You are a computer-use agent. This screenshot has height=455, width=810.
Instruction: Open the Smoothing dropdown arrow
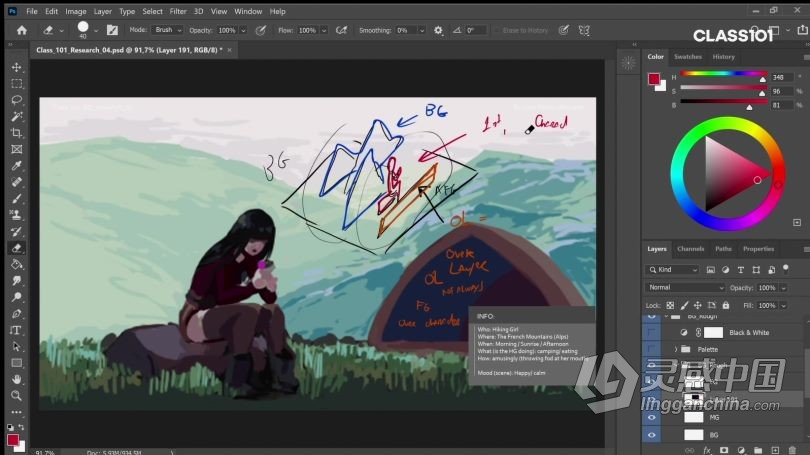(422, 30)
